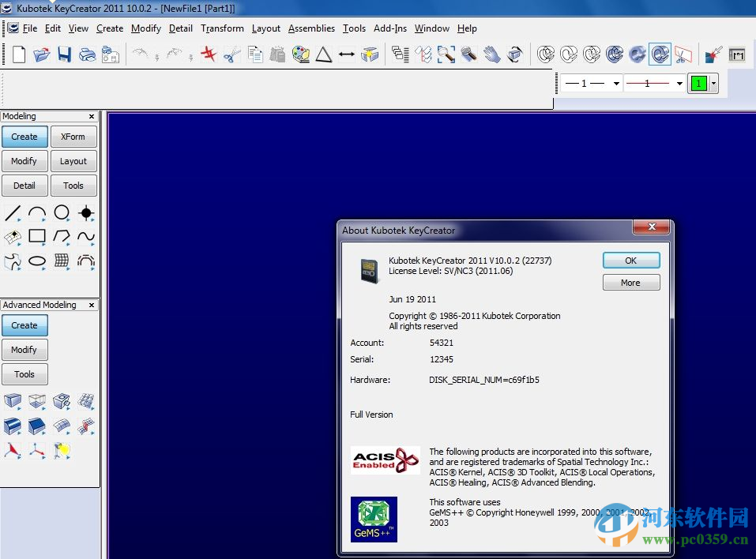This screenshot has height=559, width=756.
Task: Switch Advanced Modeling palette to Tools
Action: [x=24, y=374]
